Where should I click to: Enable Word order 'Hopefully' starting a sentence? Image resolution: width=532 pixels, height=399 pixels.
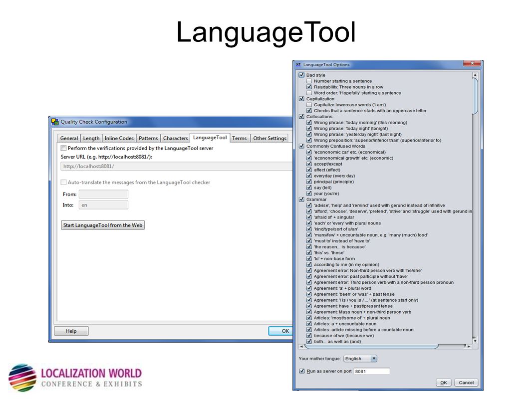tap(309, 93)
